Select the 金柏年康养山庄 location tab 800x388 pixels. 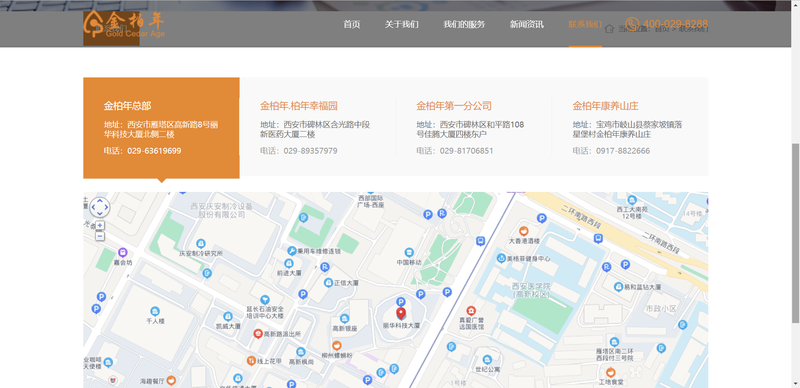630,127
